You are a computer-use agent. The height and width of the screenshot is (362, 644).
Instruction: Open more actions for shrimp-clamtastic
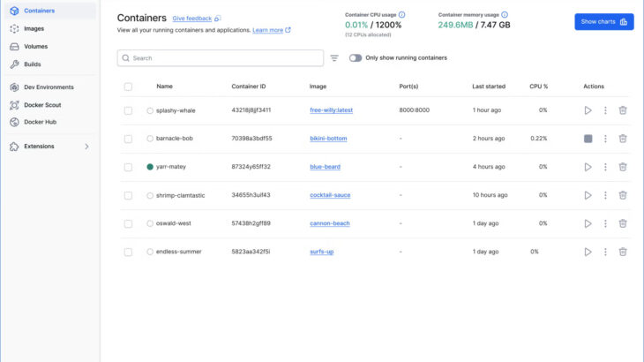coord(605,196)
